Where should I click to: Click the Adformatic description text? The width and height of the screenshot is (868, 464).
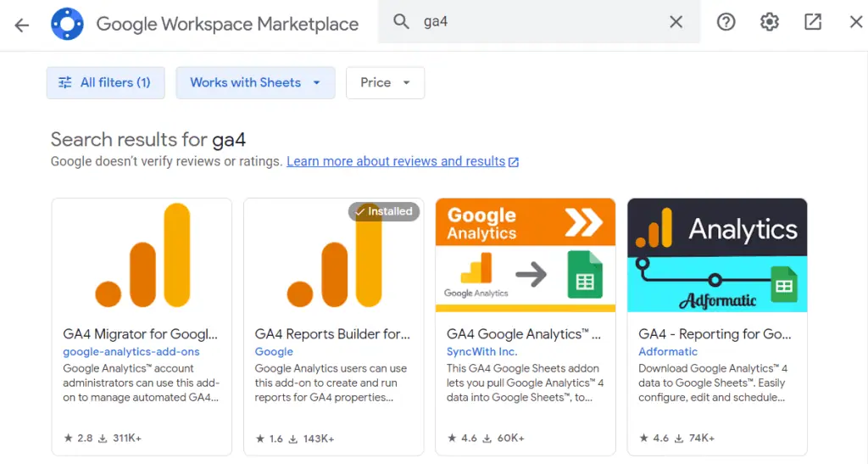point(713,383)
